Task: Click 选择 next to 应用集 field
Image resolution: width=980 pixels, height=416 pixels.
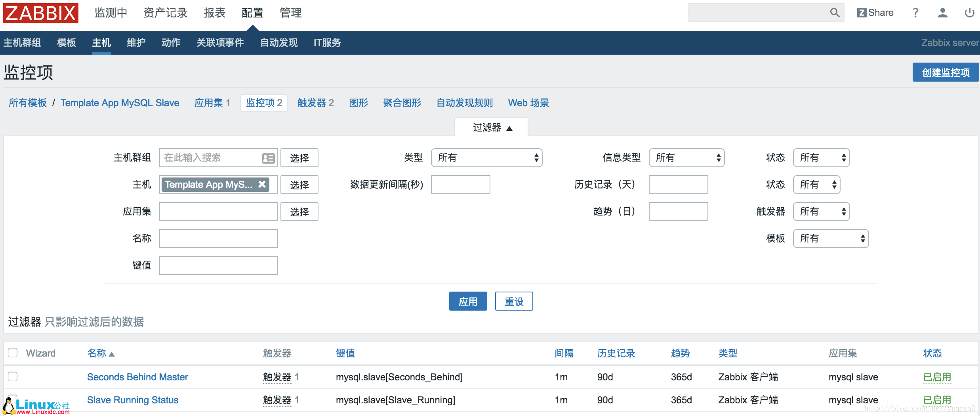Action: (299, 212)
